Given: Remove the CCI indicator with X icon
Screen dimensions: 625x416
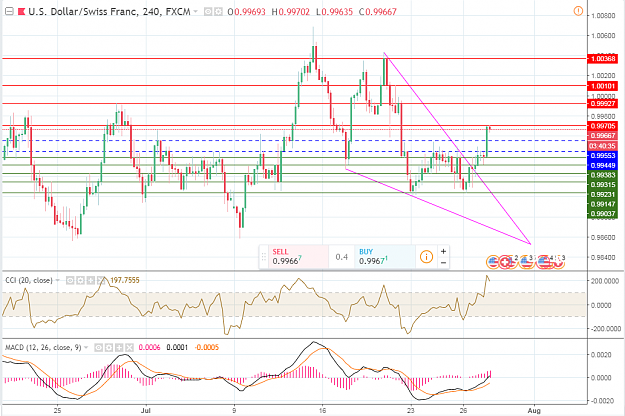Looking at the screenshot, I should click(101, 281).
